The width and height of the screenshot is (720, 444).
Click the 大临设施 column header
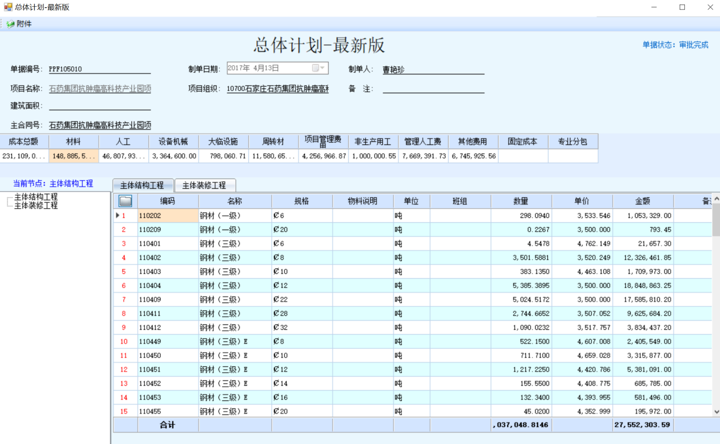224,141
